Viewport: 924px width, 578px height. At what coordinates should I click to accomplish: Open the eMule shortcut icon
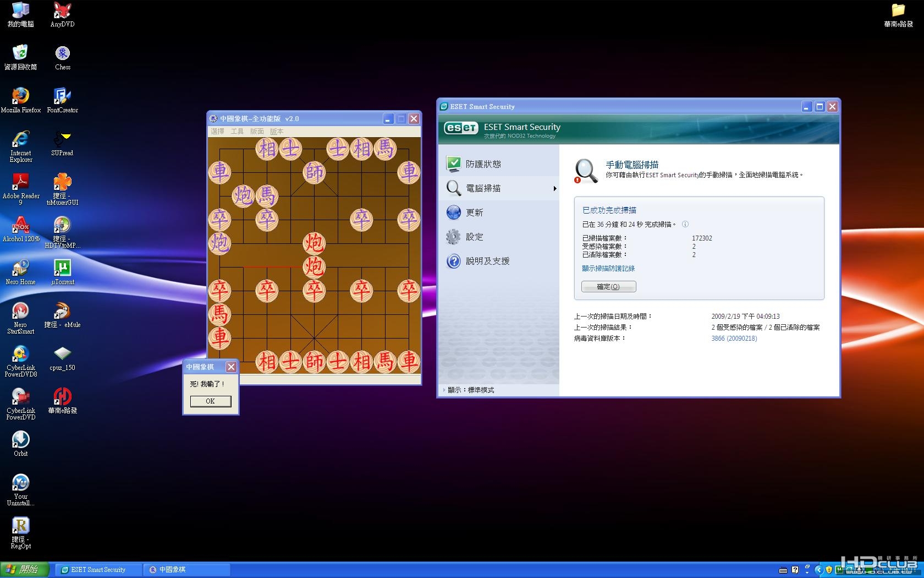62,315
